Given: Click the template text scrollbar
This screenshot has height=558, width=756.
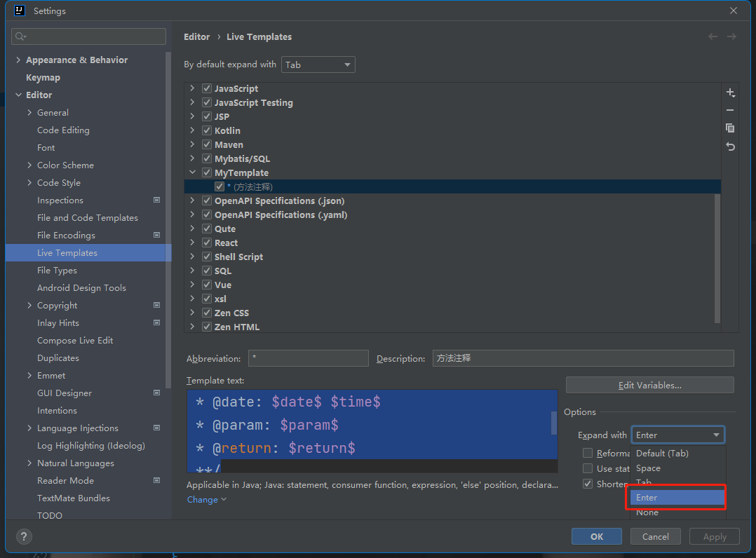Looking at the screenshot, I should coord(554,423).
